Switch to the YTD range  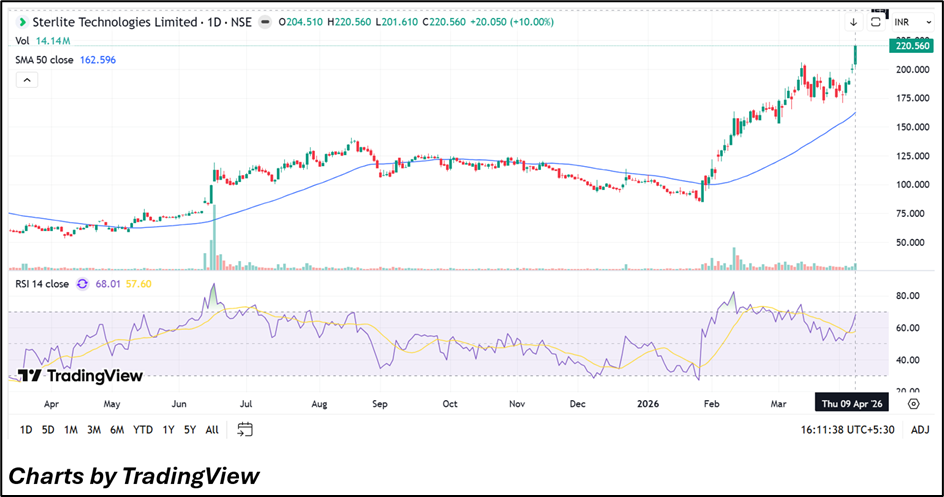coord(143,430)
